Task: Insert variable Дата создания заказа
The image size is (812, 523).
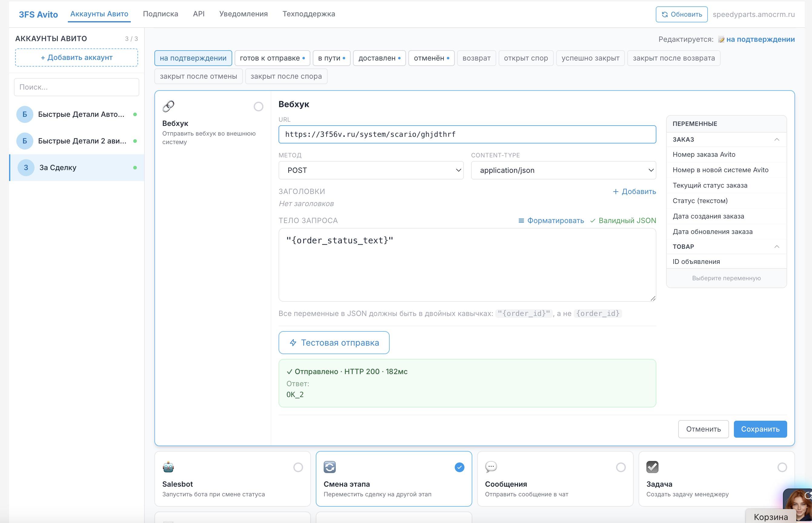Action: tap(726, 216)
